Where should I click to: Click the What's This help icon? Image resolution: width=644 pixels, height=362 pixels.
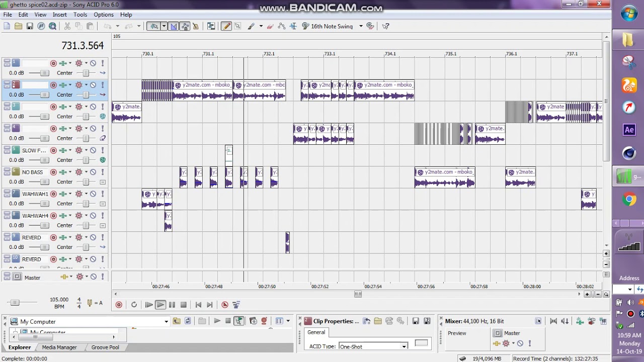click(386, 26)
